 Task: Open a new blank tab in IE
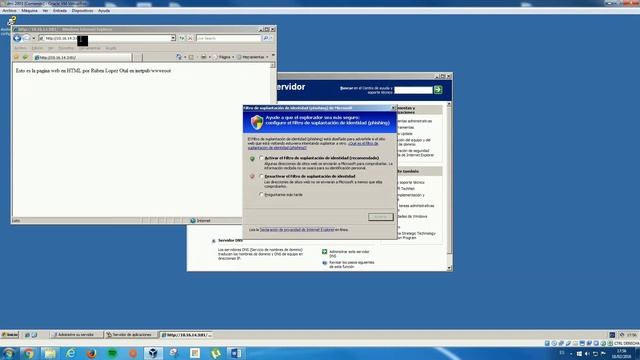coord(138,58)
